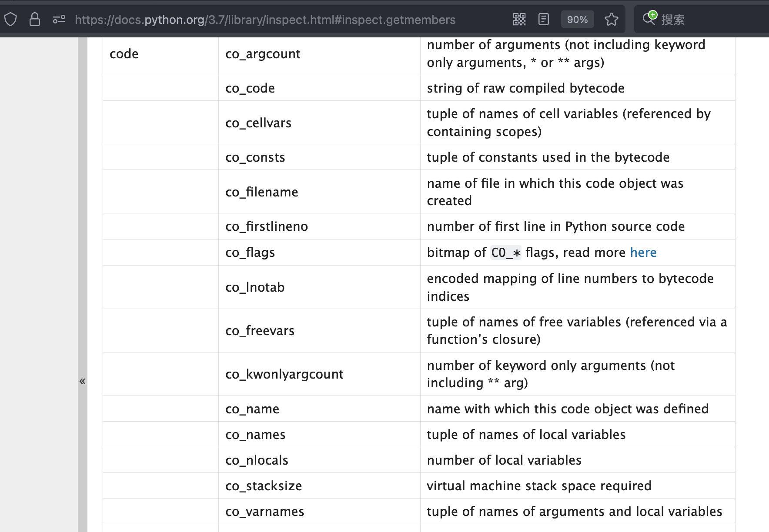This screenshot has height=532, width=769.
Task: Click the co_flags attribute cell
Action: coord(319,252)
